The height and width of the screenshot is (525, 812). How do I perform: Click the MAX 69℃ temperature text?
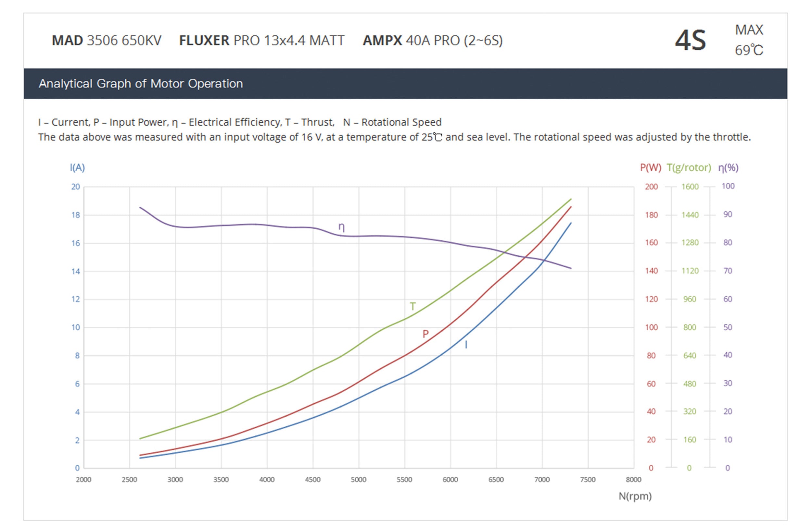tap(749, 40)
